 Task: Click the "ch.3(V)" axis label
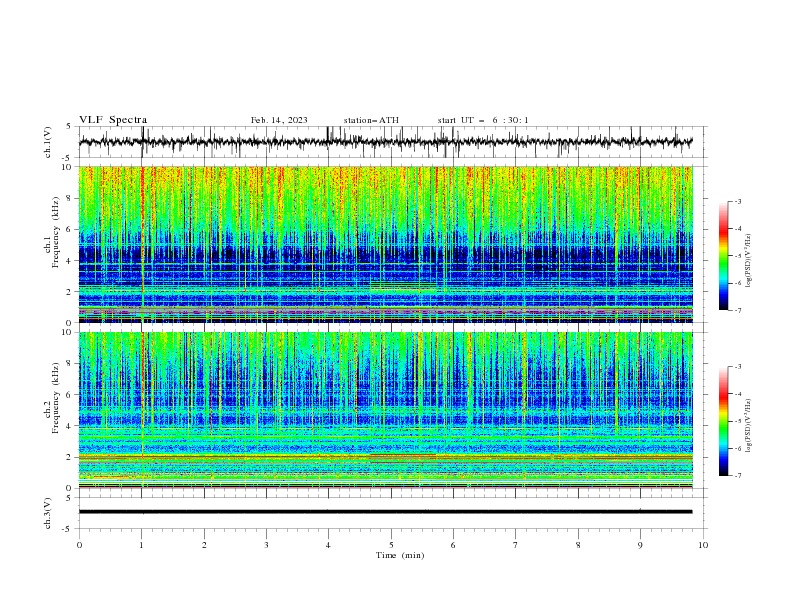coord(48,513)
